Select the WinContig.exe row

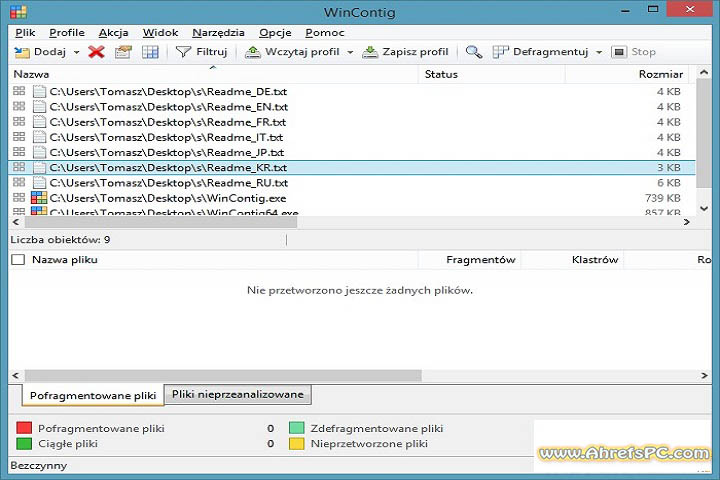[x=352, y=198]
